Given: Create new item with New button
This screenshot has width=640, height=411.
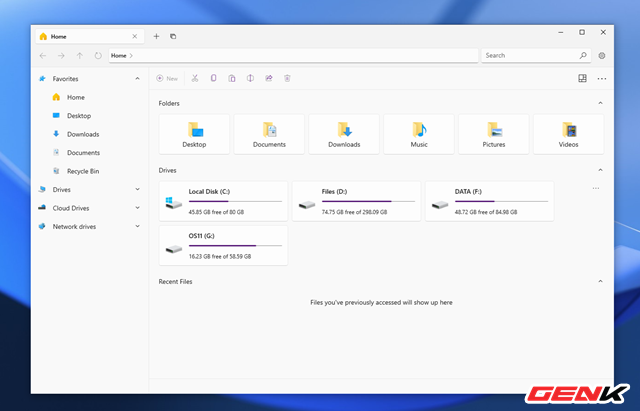Looking at the screenshot, I should coord(167,78).
